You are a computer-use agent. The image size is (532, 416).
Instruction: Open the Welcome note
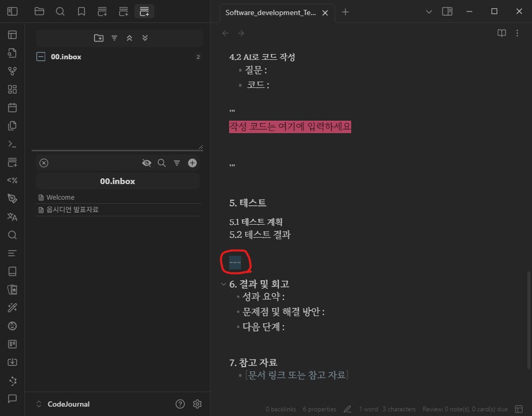119,197
